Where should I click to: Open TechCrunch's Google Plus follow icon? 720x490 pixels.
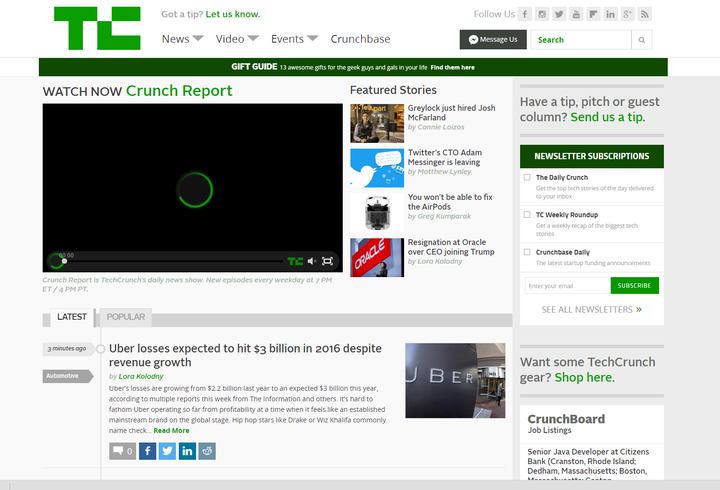627,14
